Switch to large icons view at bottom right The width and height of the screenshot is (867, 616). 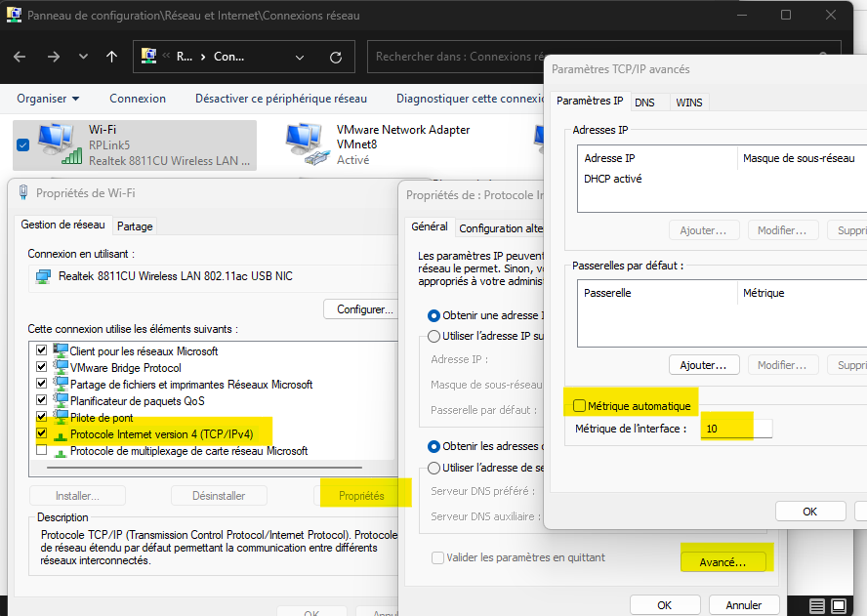tap(839, 606)
